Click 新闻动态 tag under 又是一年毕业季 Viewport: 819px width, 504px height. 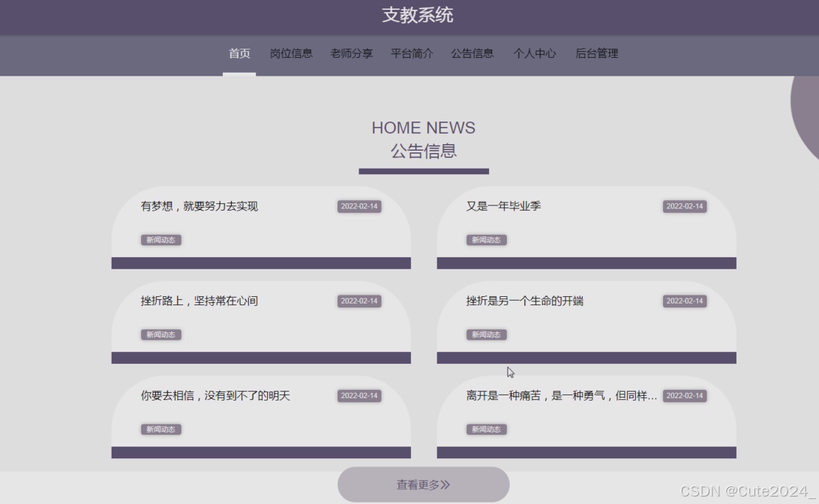[x=486, y=240]
